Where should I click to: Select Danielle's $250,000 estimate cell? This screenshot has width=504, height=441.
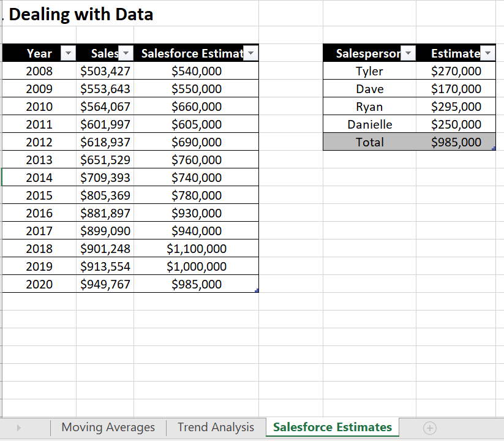tap(456, 124)
